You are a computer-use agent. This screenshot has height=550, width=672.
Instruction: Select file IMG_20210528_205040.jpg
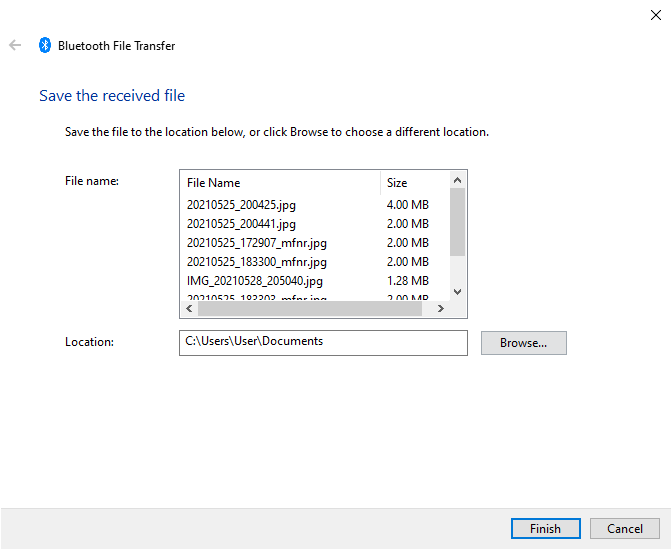[255, 281]
